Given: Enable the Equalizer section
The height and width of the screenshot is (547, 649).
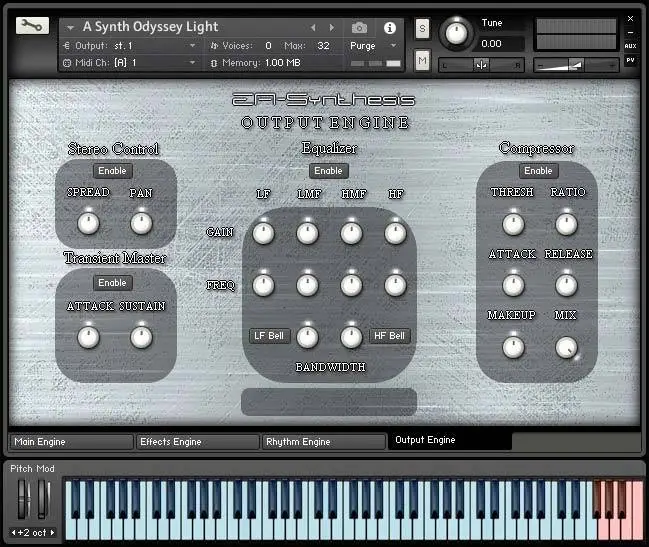Looking at the screenshot, I should tap(329, 170).
